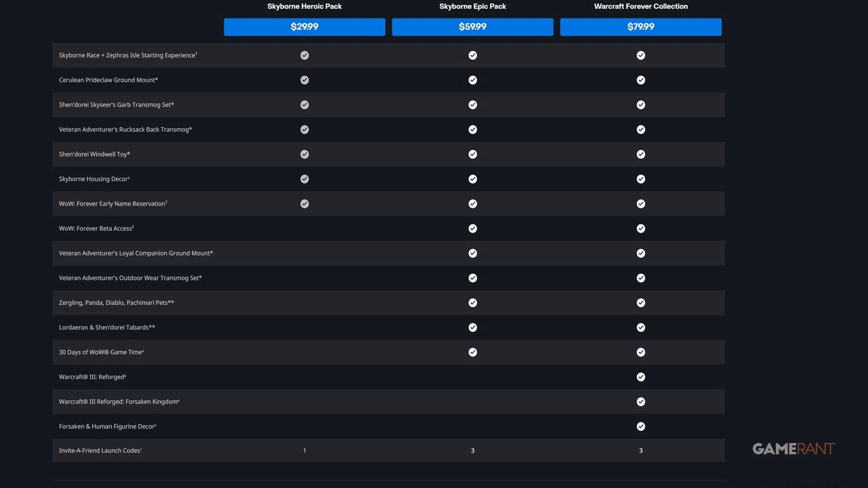The image size is (868, 488).
Task: Click Epic Pack checkmark for Outdoor Wear Transmog Set
Action: pos(473,278)
